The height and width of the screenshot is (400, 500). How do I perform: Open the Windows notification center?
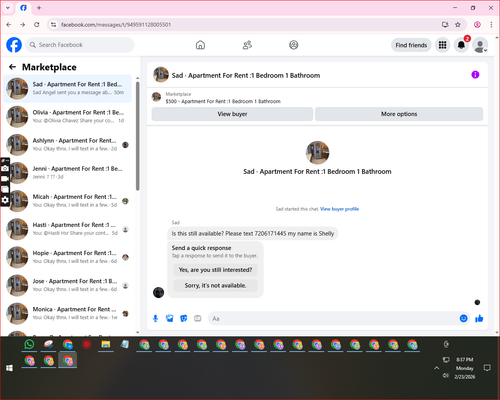pyautogui.click(x=487, y=368)
